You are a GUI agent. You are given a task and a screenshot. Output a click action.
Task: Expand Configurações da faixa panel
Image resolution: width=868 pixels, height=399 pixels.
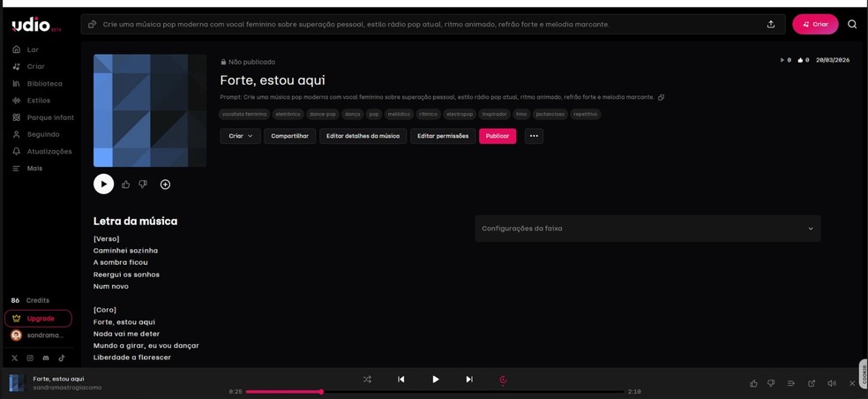click(x=647, y=229)
